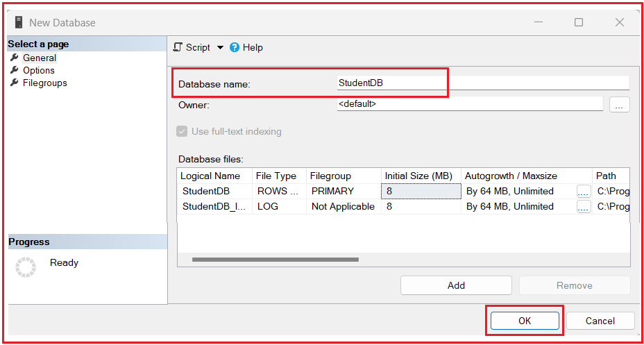
Task: Click the PRIMARY filegroup cell
Action: [344, 192]
